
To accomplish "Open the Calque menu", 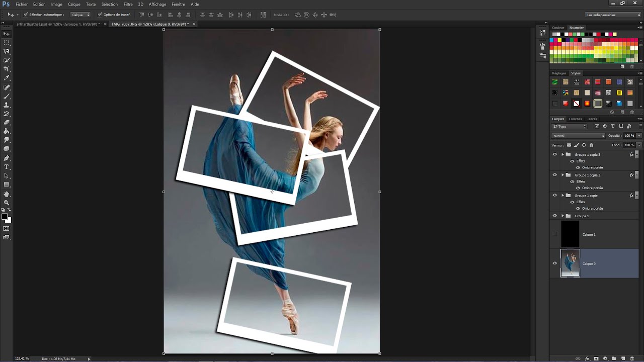I will pos(74,4).
